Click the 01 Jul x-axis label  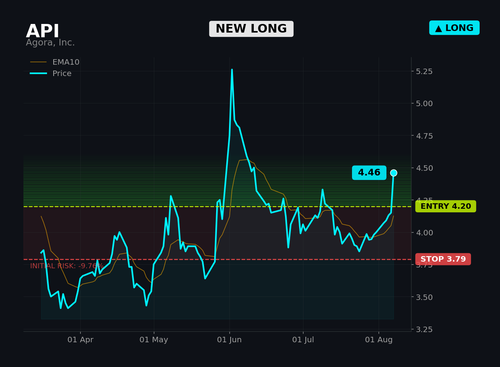303,340
